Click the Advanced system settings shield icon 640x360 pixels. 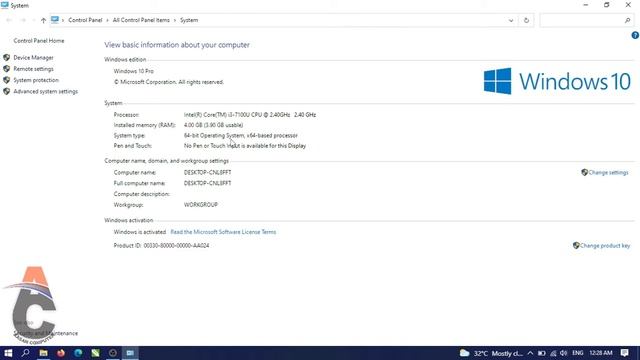click(7, 91)
